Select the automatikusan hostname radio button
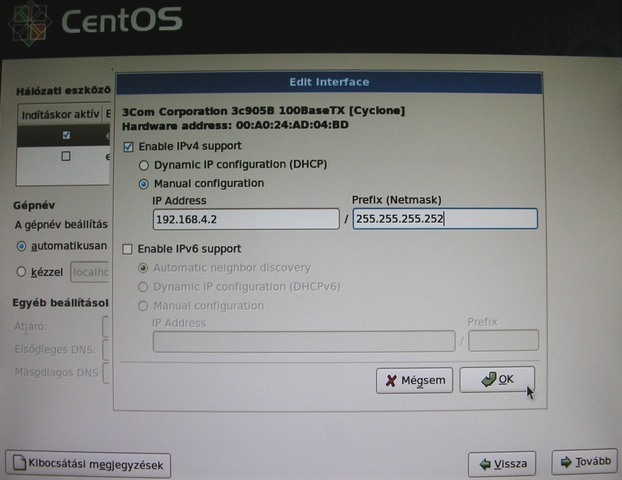Image resolution: width=622 pixels, height=480 pixels. (22, 245)
